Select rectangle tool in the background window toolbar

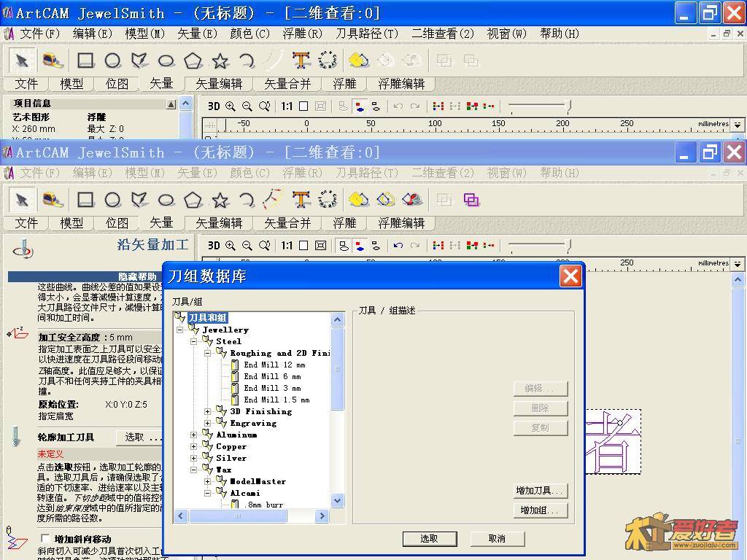[86, 61]
